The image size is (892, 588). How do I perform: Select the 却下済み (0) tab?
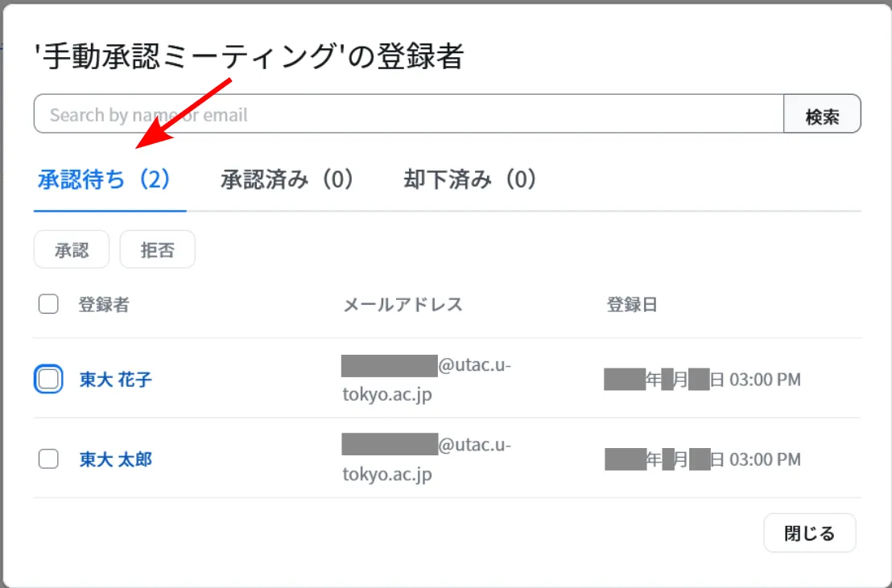point(470,179)
